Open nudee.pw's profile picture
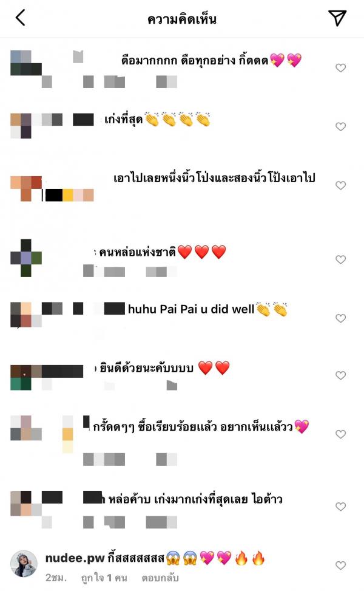 pos(23,564)
